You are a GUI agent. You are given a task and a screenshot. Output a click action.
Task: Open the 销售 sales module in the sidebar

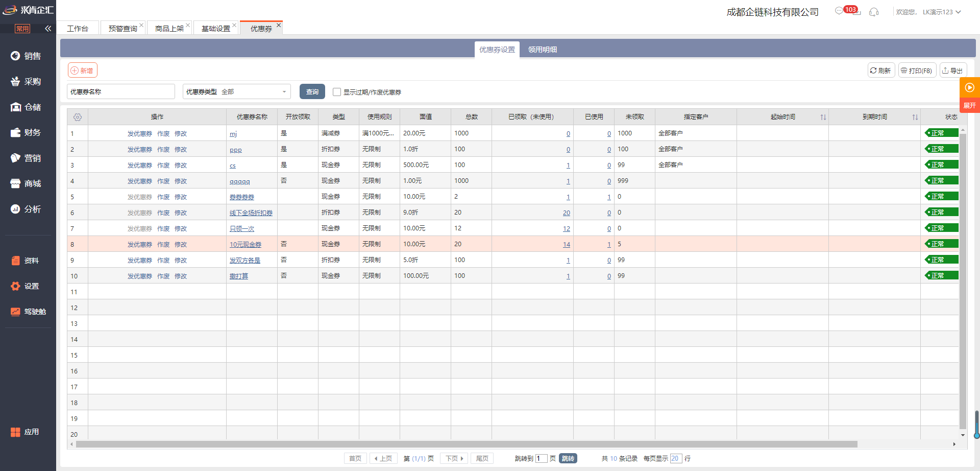[x=28, y=56]
